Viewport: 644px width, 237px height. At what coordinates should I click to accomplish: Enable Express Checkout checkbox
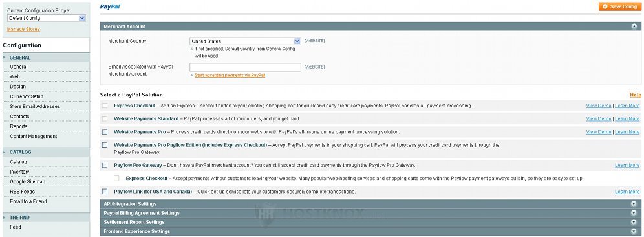tap(105, 106)
